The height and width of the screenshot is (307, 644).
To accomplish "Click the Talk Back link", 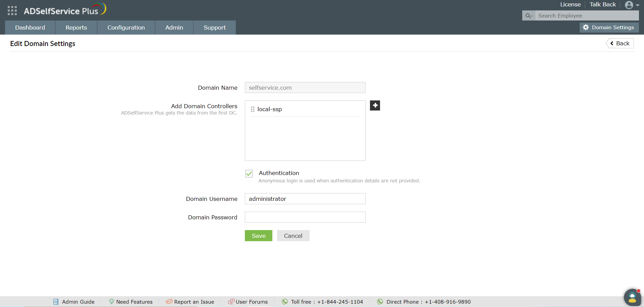I will coord(603,5).
